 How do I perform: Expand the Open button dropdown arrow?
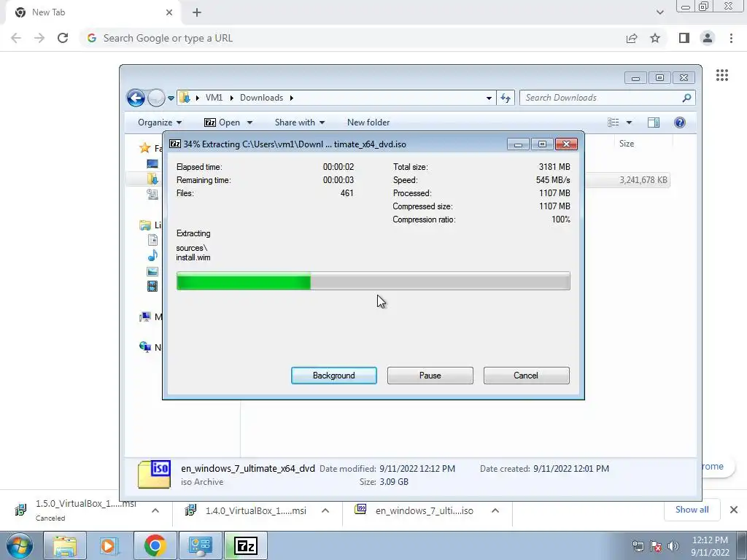(249, 122)
